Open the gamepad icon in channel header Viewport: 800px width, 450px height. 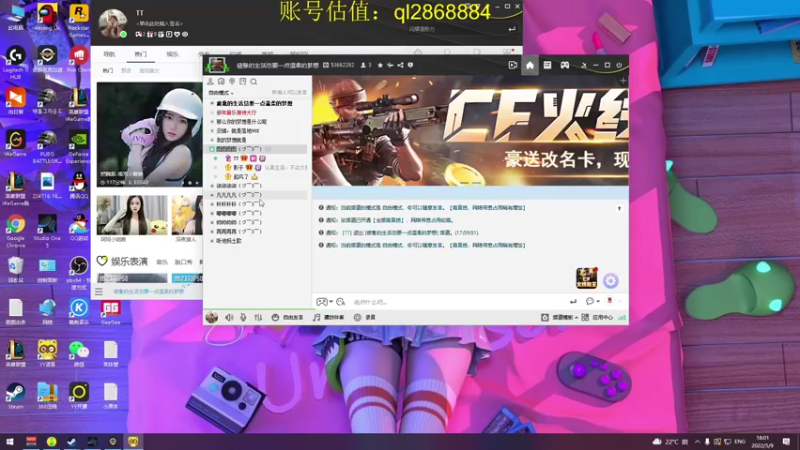(x=565, y=65)
